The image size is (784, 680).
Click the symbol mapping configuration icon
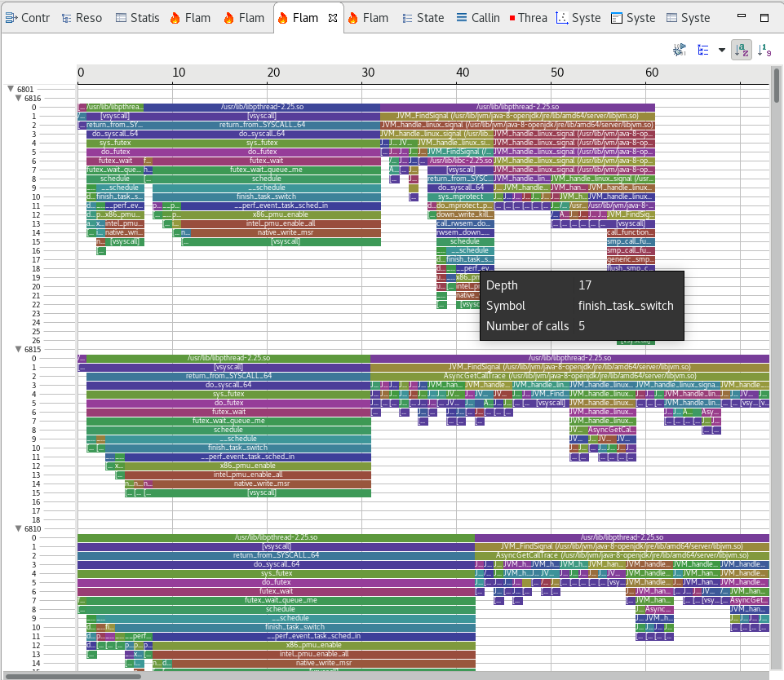679,51
